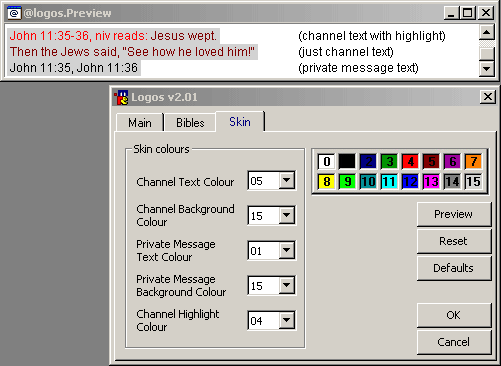Viewport: 501px width, 366px height.
Task: Click the Preview button
Action: 454,214
